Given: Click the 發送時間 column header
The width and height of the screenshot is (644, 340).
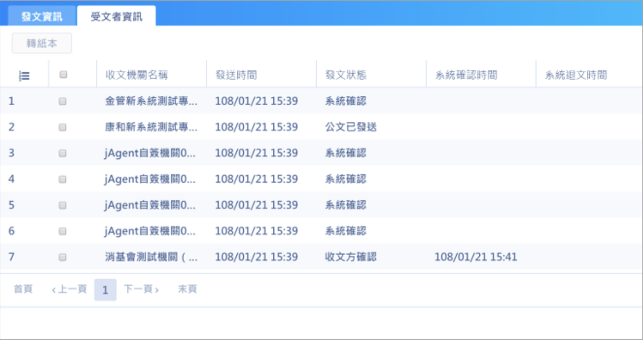Looking at the screenshot, I should [236, 75].
